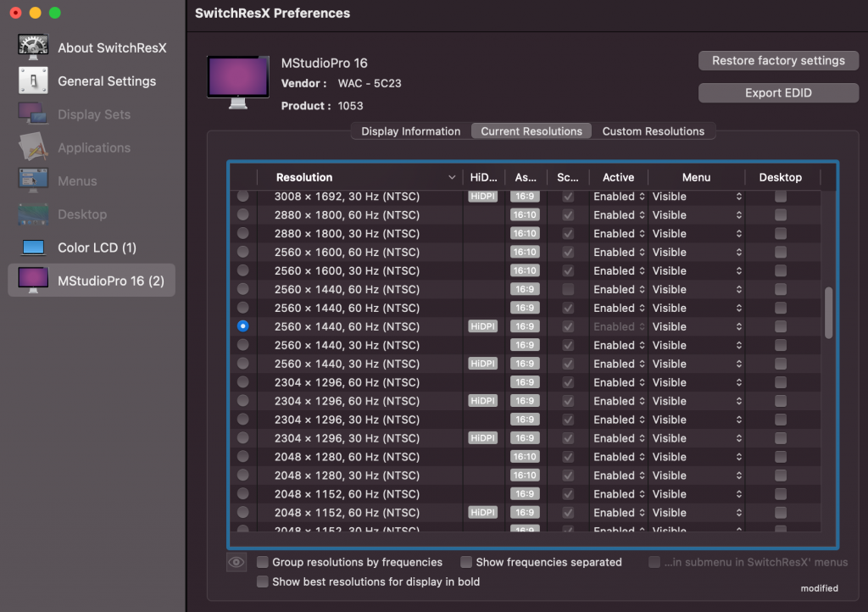868x612 pixels.
Task: Click the Restore factory settings button
Action: [x=778, y=60]
